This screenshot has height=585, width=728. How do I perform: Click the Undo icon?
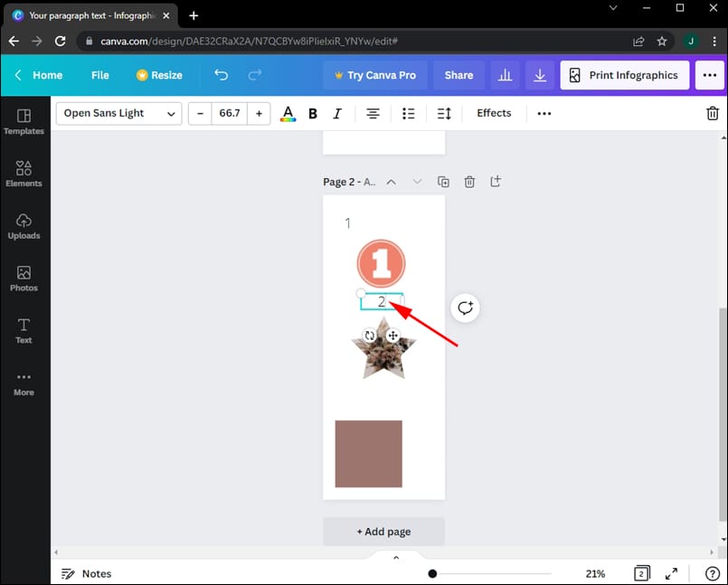(x=221, y=75)
